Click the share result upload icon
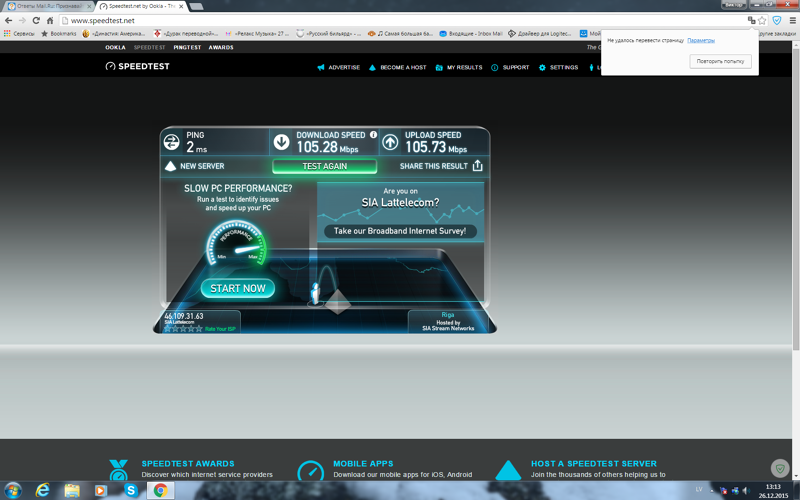Screen dimensions: 800x500 [478, 165]
